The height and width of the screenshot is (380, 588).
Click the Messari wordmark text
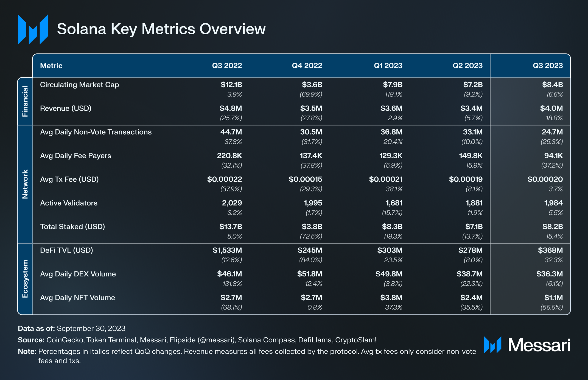pos(539,345)
